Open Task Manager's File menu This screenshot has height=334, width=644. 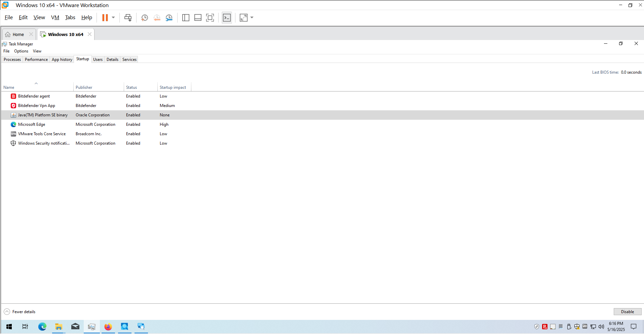click(6, 51)
